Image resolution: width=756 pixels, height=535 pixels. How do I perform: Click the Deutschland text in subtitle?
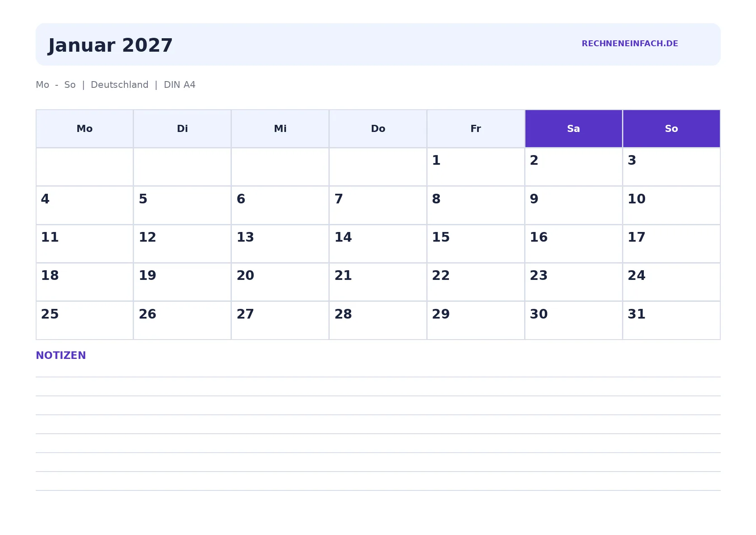(120, 85)
